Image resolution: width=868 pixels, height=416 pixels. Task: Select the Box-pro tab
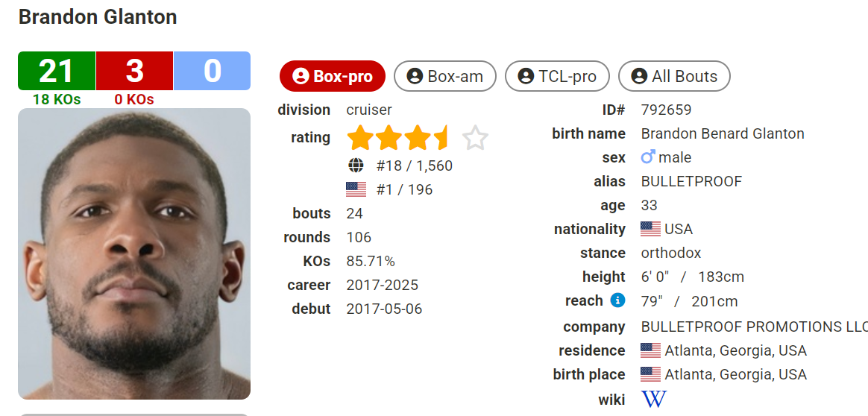point(332,76)
